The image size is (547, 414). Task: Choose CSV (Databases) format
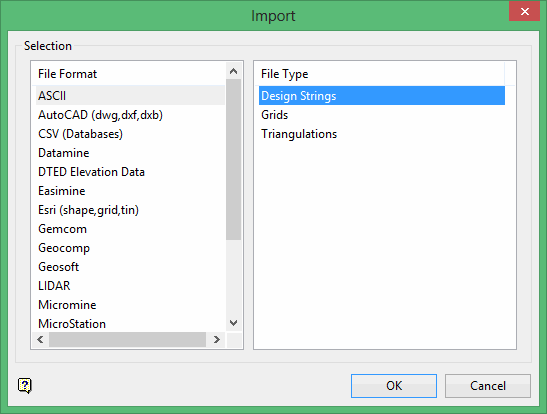(x=130, y=134)
